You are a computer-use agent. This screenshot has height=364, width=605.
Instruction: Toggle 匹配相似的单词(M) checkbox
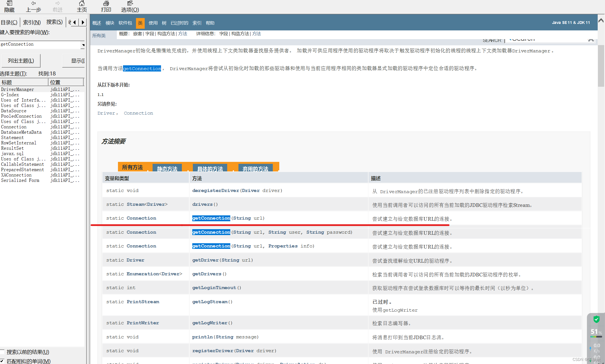click(2, 361)
